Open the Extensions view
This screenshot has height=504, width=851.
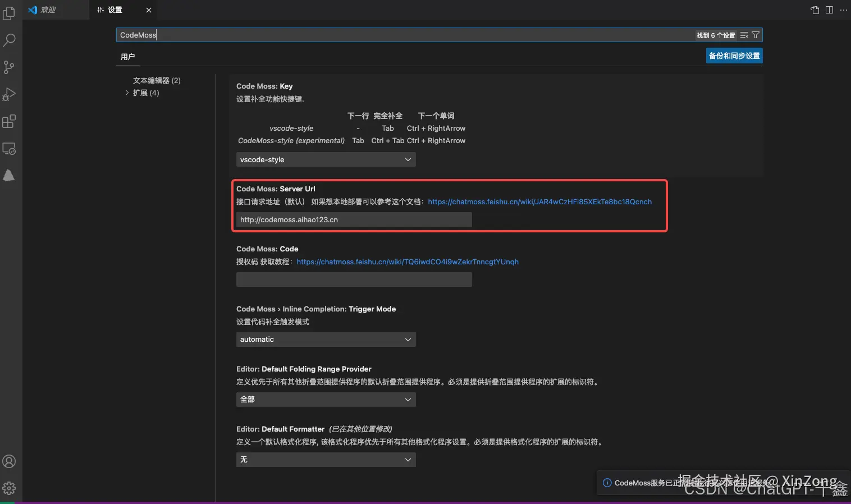9,121
